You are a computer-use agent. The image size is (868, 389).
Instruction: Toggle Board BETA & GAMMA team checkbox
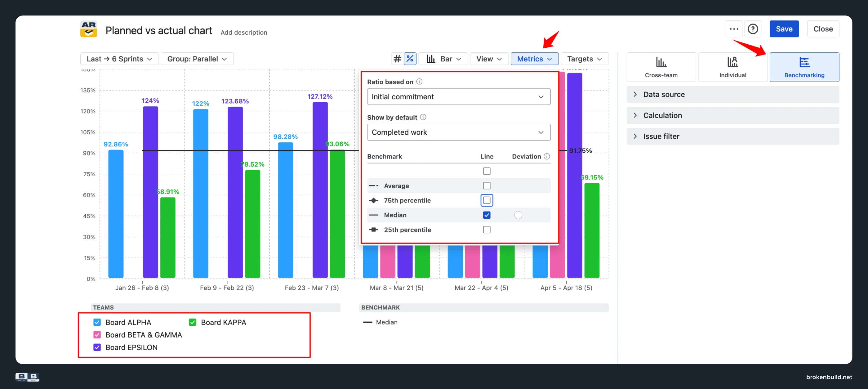point(97,335)
